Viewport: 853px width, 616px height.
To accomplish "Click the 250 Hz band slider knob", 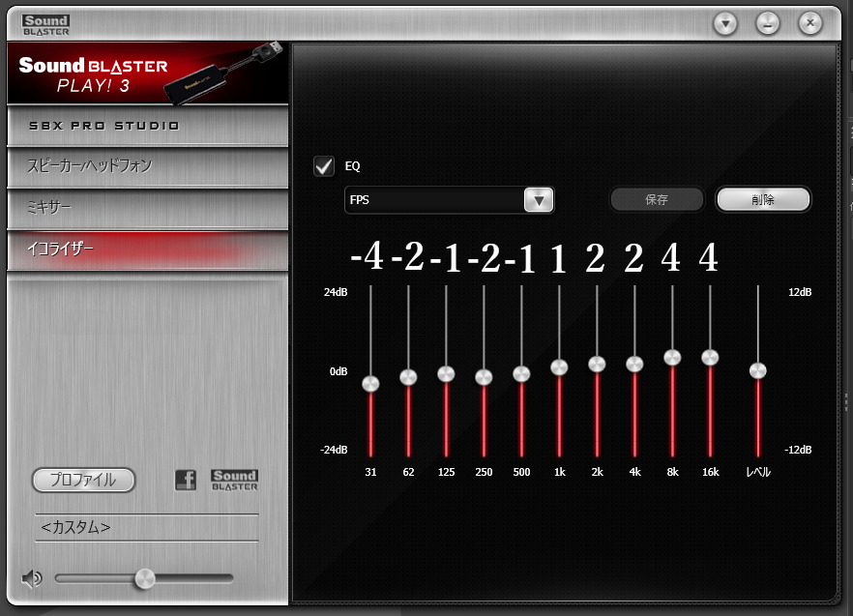I will point(484,377).
